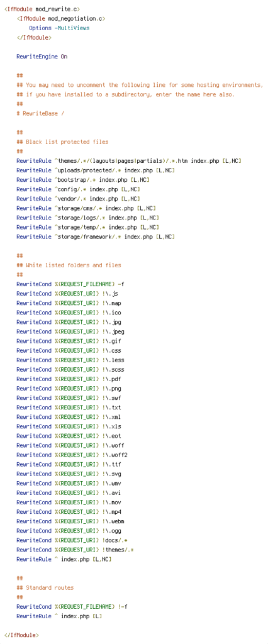Click the indented closing IfModule tag near the top
This screenshot has height=644, width=268.
point(34,37)
